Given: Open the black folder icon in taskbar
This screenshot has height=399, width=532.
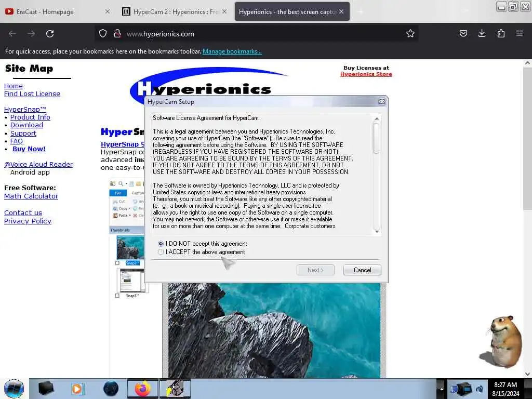Looking at the screenshot, I should coord(46,389).
